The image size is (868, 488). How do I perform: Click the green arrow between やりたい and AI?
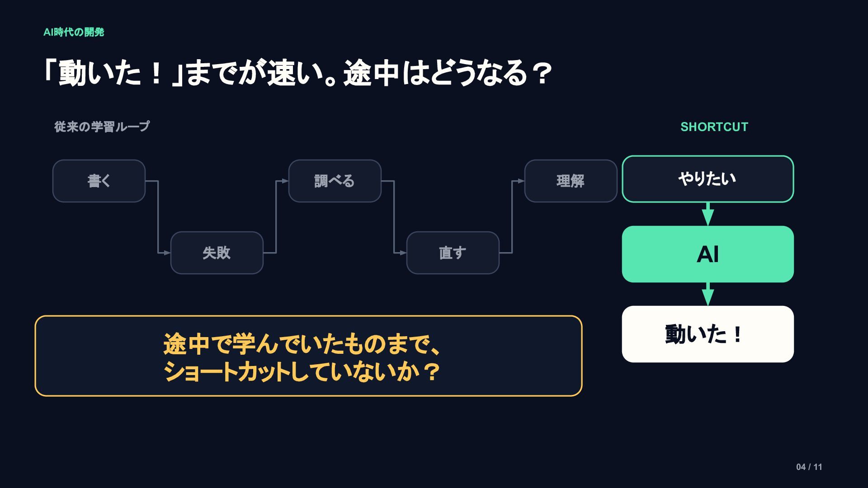pyautogui.click(x=708, y=214)
